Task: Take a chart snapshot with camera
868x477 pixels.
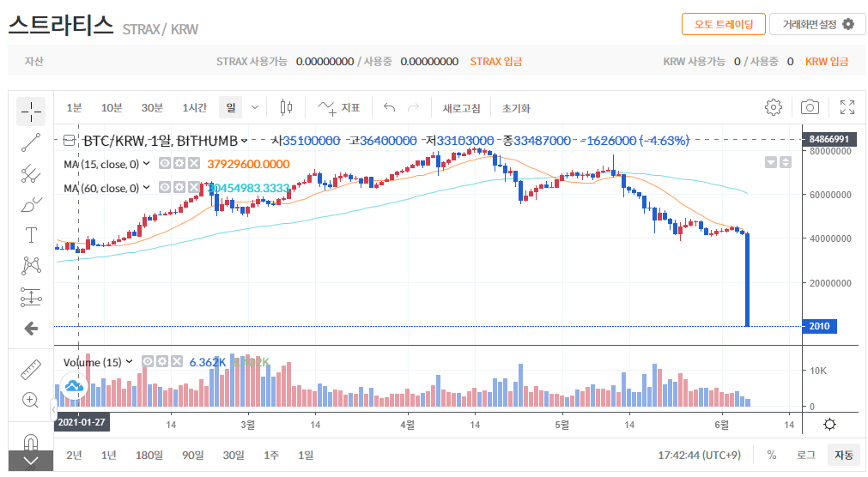Action: 810,107
